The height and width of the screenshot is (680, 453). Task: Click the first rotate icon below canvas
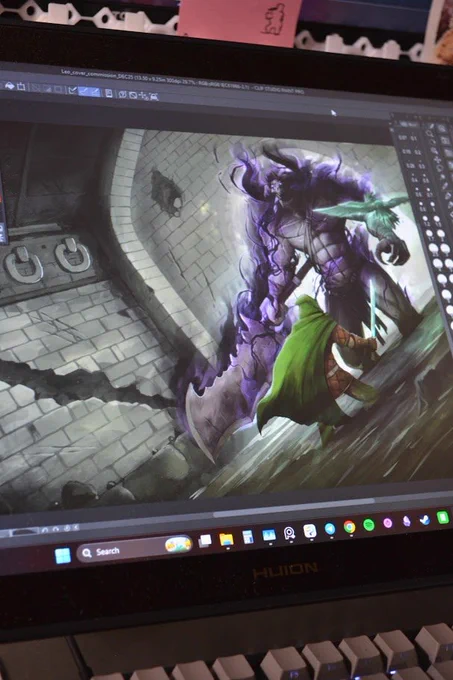45,530
